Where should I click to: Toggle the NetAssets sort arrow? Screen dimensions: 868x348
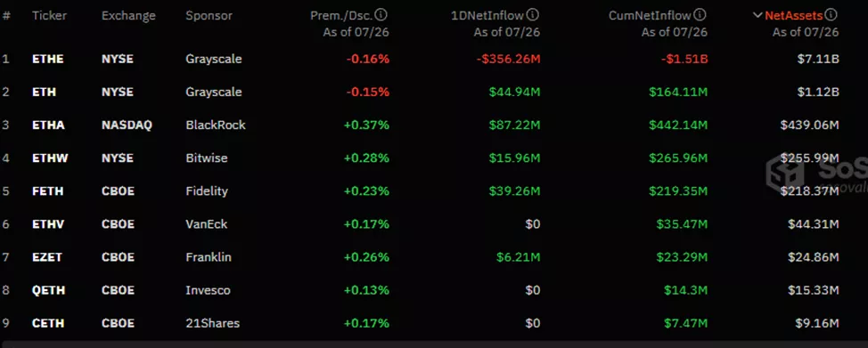point(757,15)
